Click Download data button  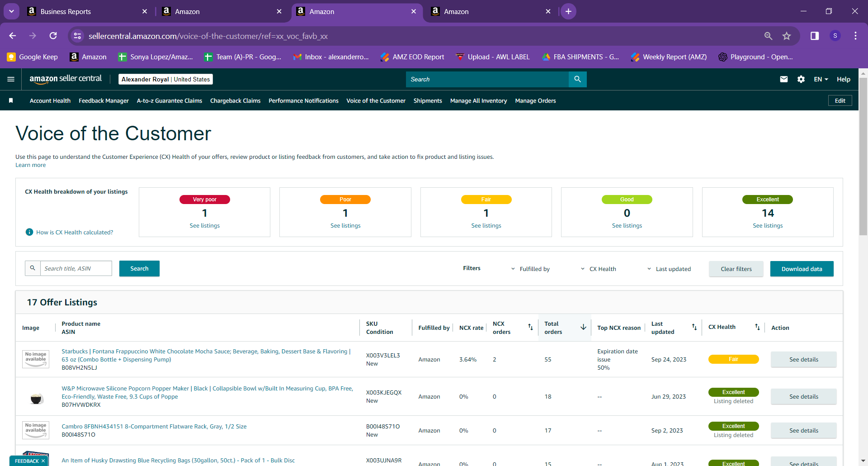click(x=802, y=269)
